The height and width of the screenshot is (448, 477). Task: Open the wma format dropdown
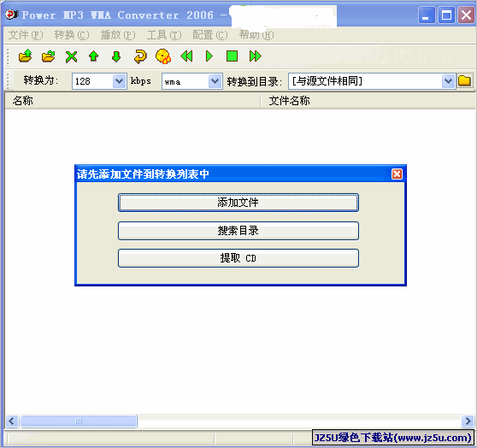(215, 81)
